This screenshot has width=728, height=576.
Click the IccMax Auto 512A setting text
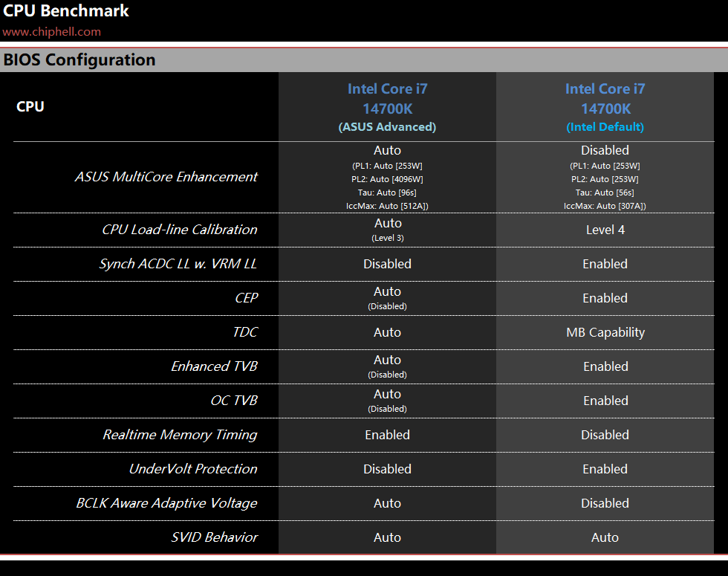click(387, 206)
